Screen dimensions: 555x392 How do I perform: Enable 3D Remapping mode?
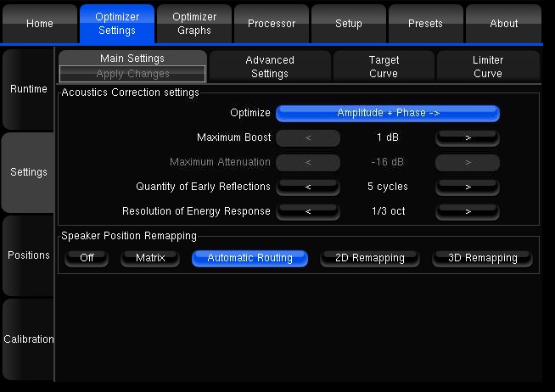pos(482,258)
